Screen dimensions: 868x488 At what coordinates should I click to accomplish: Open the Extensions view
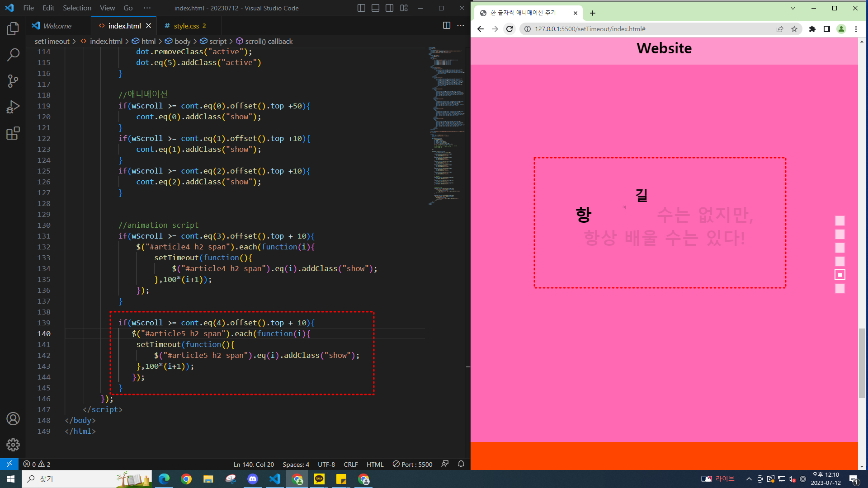coord(13,133)
